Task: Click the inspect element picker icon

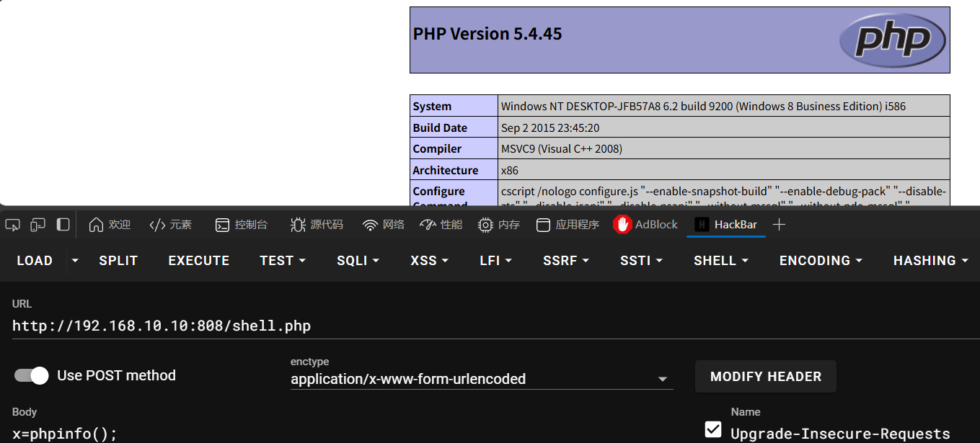Action: [x=12, y=225]
